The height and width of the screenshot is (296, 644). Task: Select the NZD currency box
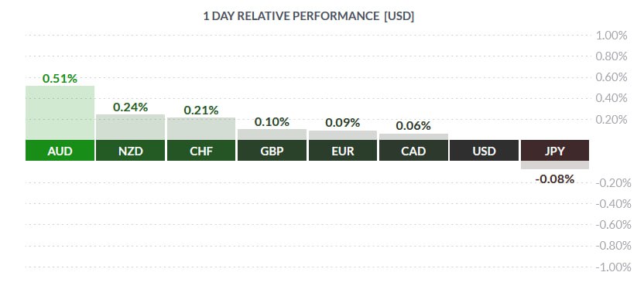131,151
